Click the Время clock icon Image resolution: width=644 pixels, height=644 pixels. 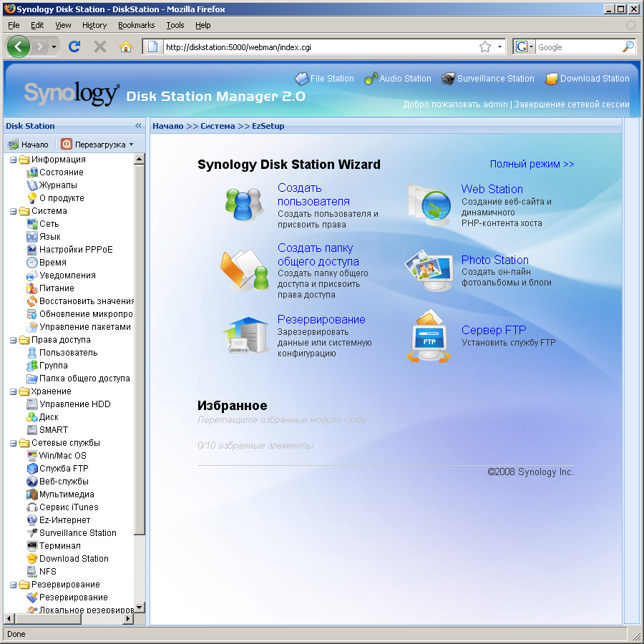coord(32,263)
